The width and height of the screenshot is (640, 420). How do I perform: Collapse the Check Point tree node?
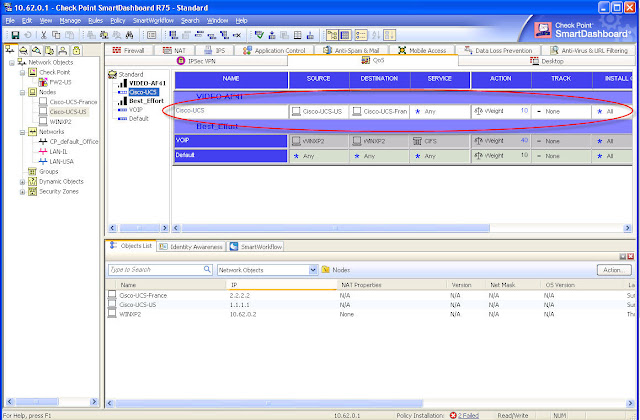coord(22,73)
